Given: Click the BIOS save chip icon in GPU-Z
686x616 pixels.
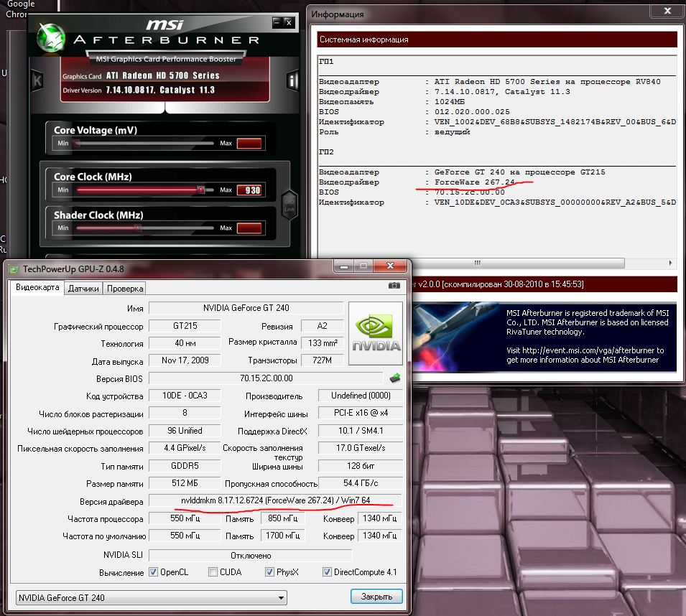Looking at the screenshot, I should [394, 378].
